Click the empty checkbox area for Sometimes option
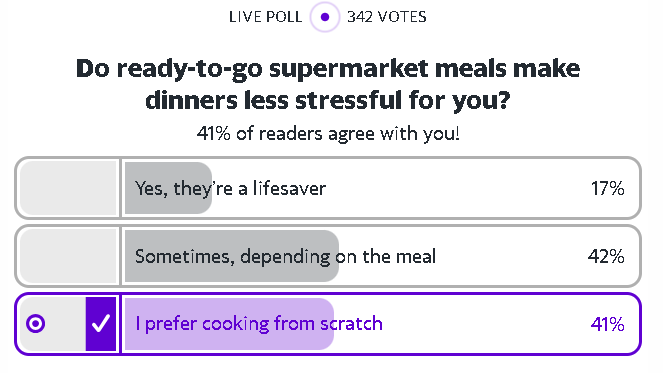Viewport: 663px width, 373px height. point(68,256)
